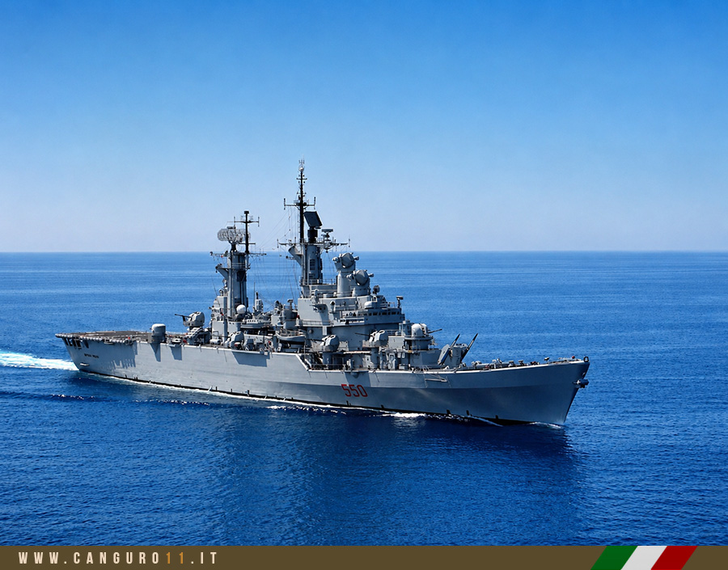The image size is (728, 570).
Task: Select the white stripe of the flag
Action: tap(645, 558)
